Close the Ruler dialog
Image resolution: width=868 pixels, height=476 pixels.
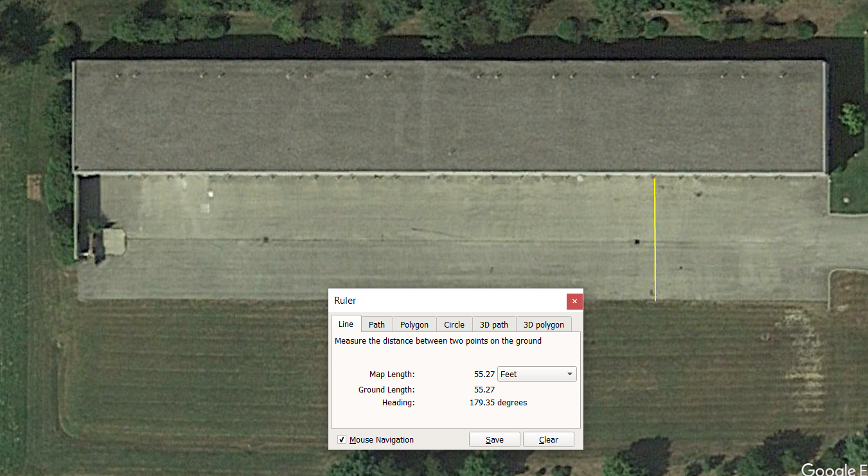pos(574,301)
